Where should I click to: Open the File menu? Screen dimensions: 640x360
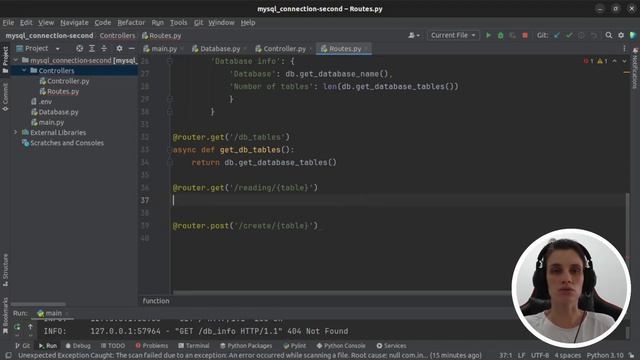click(x=8, y=22)
